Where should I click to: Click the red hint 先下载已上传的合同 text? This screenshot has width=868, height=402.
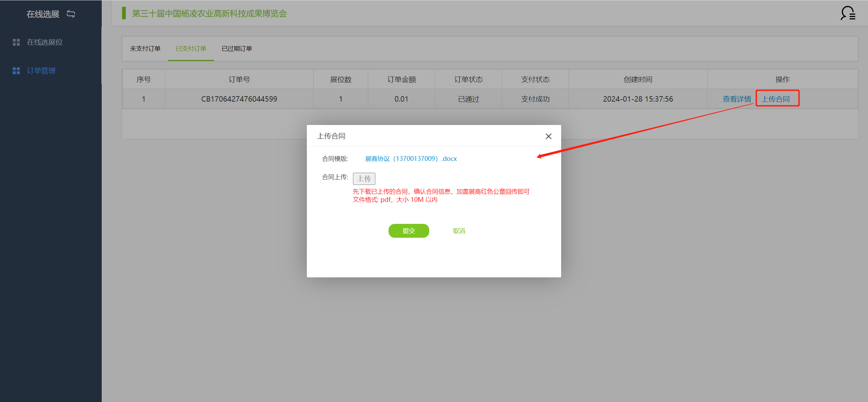tap(441, 191)
